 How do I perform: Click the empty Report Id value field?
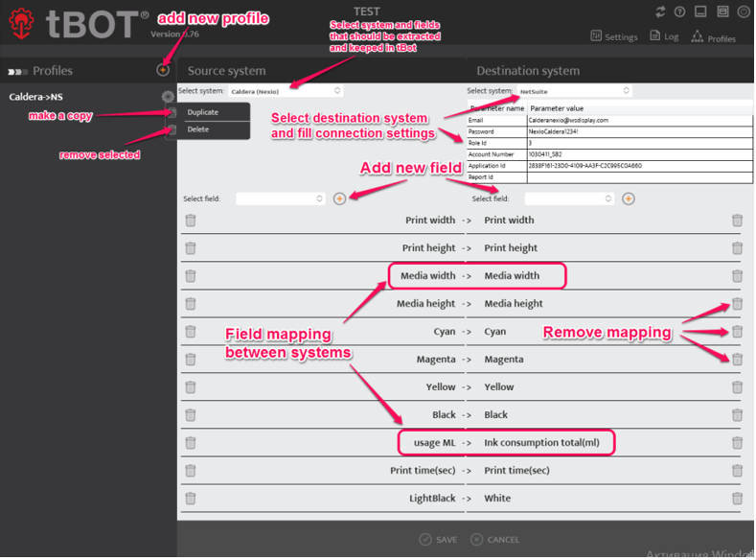pos(639,177)
